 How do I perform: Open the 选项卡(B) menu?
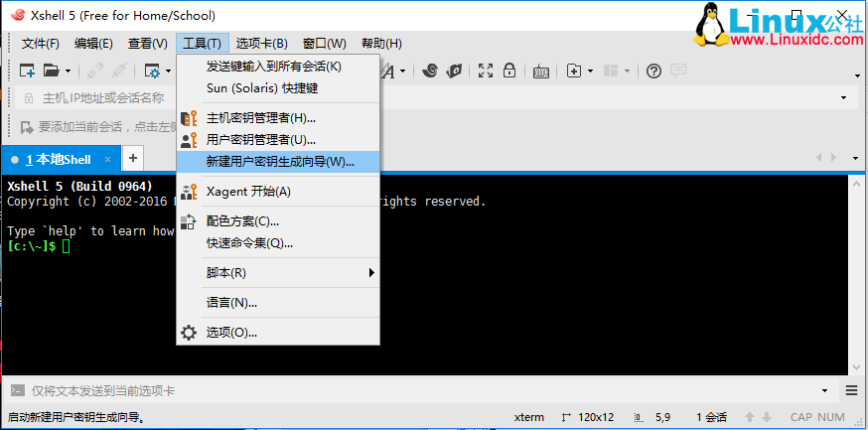point(262,44)
